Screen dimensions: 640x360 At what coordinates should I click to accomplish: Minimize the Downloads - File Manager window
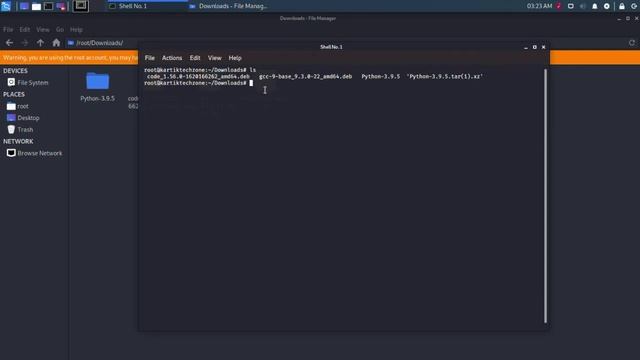[619, 18]
